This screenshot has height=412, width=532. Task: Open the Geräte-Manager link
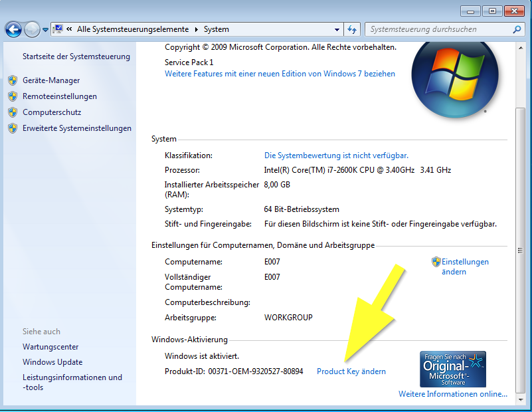(51, 80)
